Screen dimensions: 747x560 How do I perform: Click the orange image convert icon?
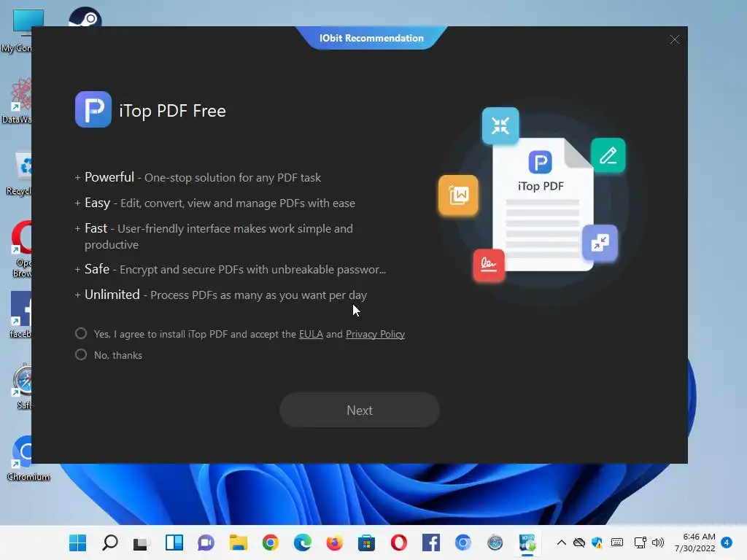coord(458,195)
